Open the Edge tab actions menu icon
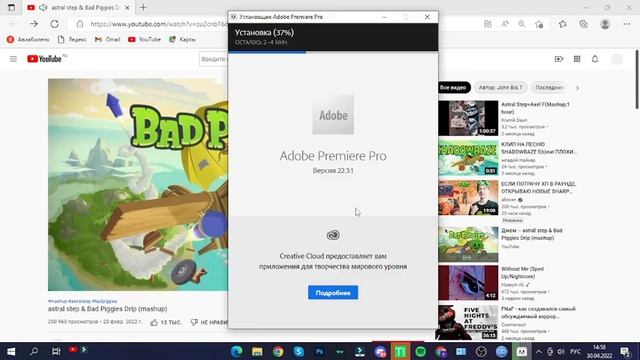This screenshot has height=360, width=640. tap(11, 7)
